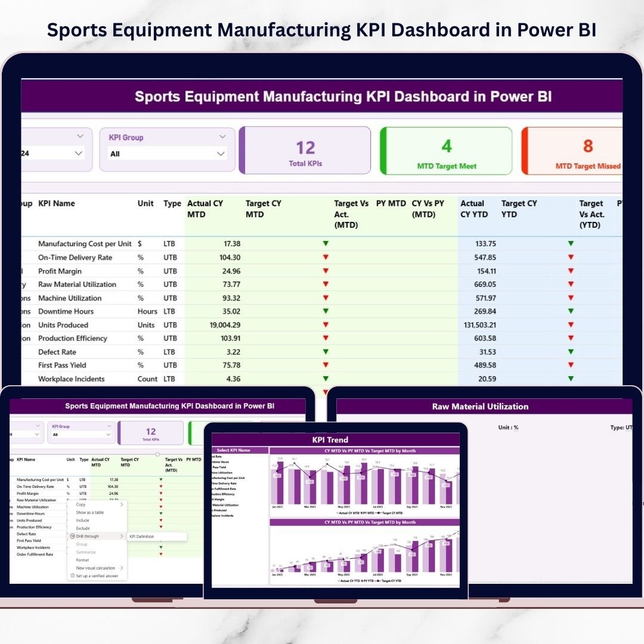This screenshot has height=644, width=644.
Task: Click the Target CY YTD legend marker
Action: (x=379, y=581)
